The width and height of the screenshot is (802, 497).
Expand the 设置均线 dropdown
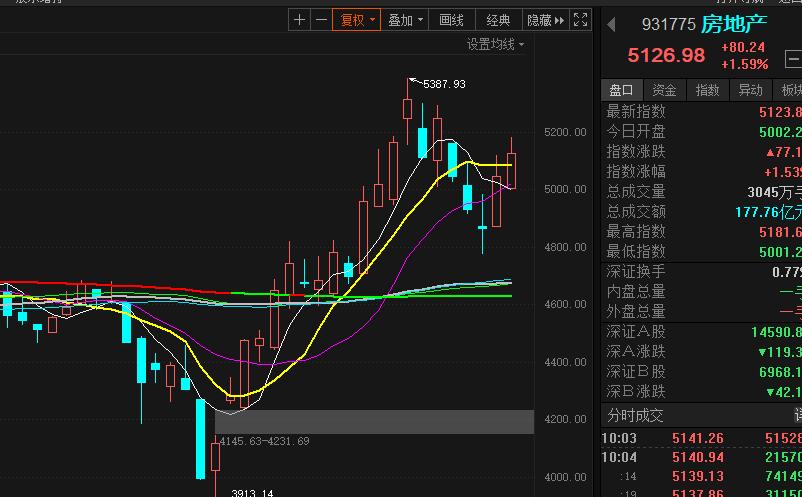(x=495, y=44)
